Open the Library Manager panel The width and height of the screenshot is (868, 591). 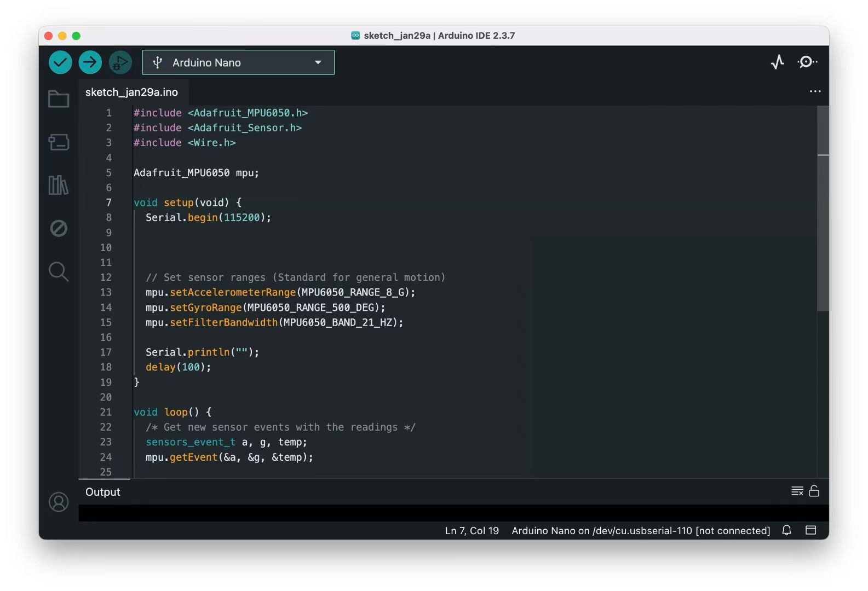(x=59, y=185)
